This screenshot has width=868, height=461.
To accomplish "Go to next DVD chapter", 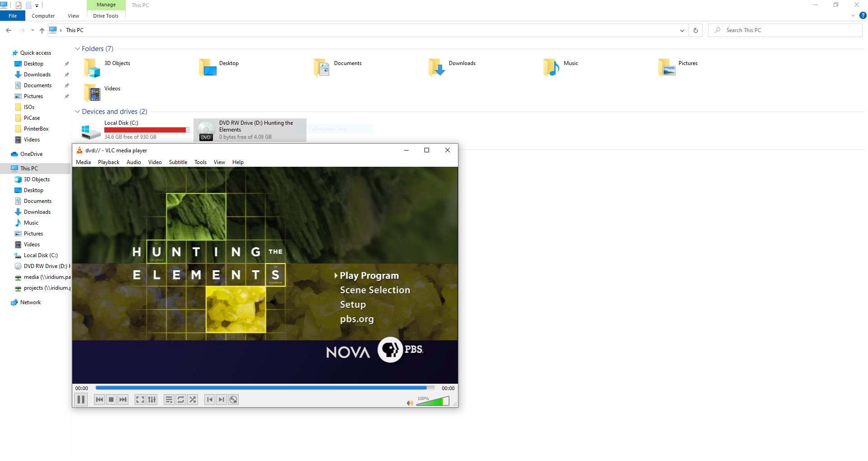I will coord(222,400).
